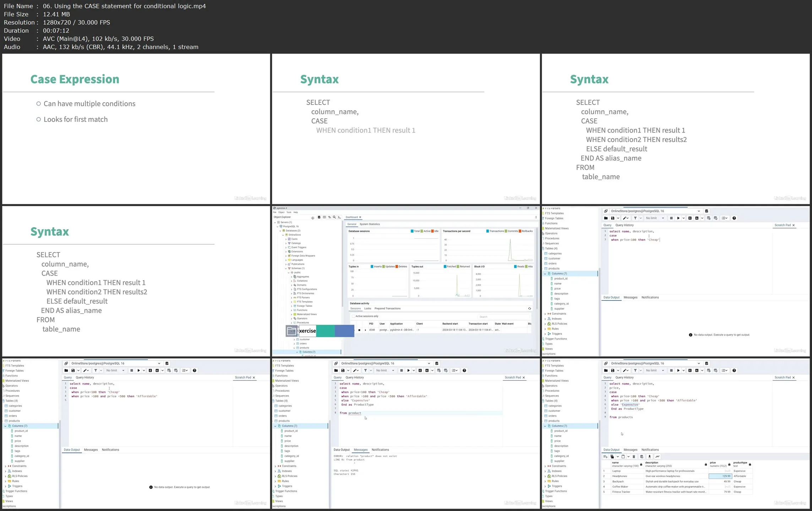Download query results as file icon

click(x=649, y=457)
